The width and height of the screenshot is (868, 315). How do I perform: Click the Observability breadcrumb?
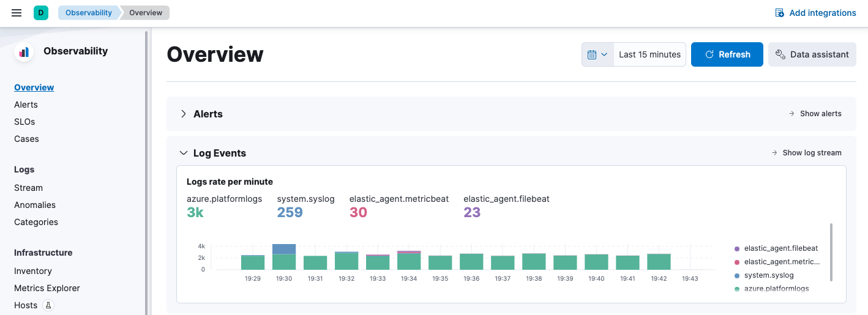tap(89, 13)
